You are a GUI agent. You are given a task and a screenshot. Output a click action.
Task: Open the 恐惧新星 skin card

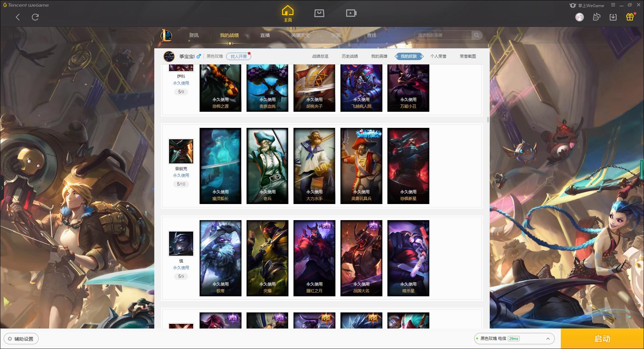(408, 166)
